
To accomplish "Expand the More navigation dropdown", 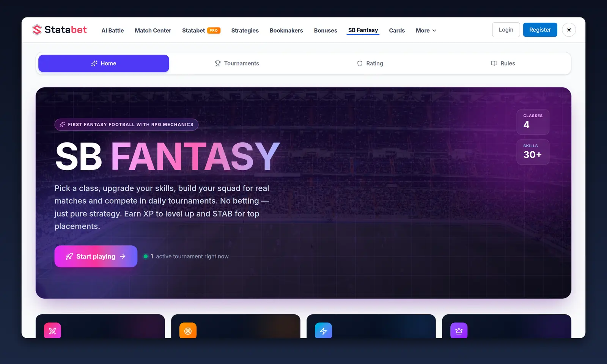I will click(x=426, y=30).
